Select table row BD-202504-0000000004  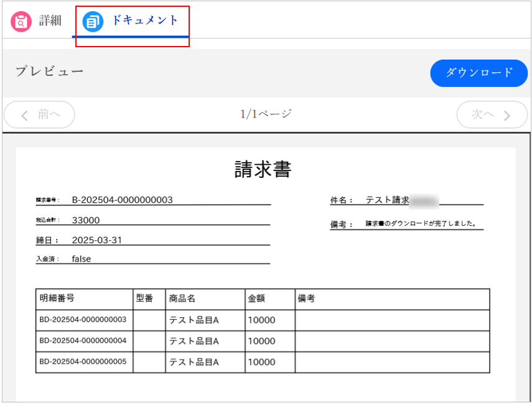click(83, 341)
